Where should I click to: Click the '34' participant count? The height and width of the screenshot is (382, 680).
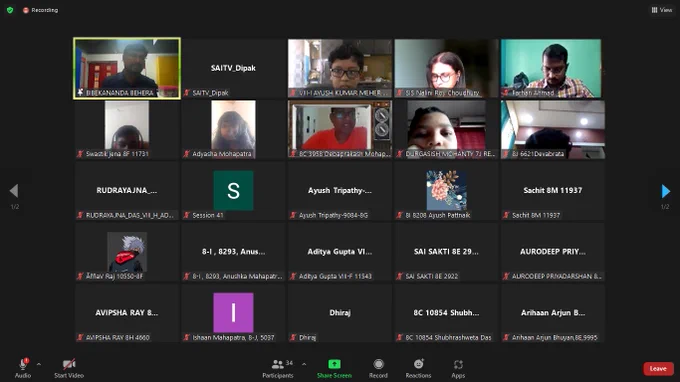point(289,363)
